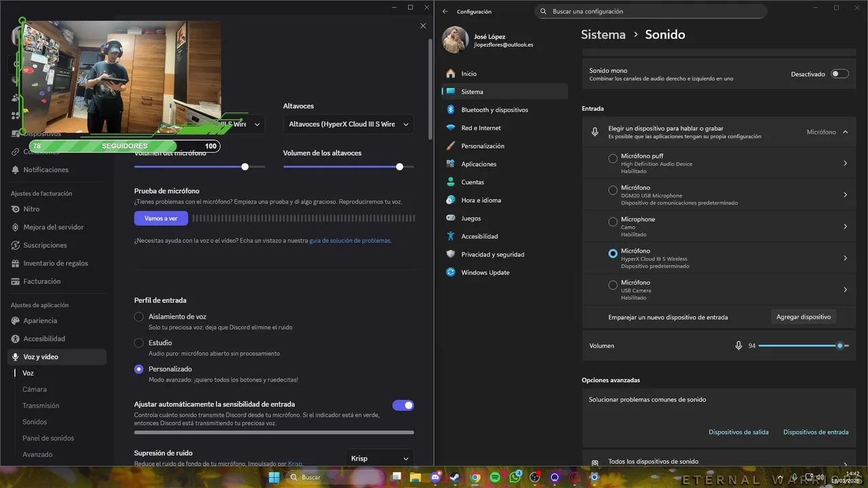Open Accesibilidad in Windows Configuración
The height and width of the screenshot is (488, 868).
point(505,236)
